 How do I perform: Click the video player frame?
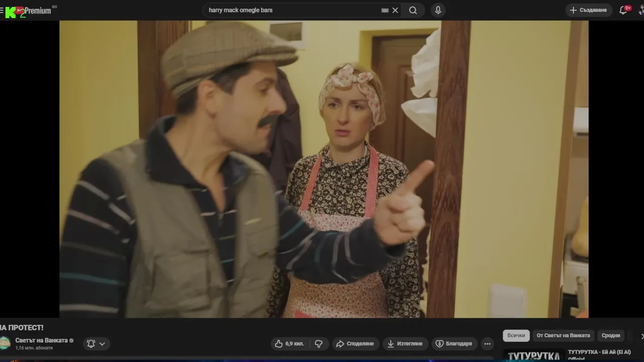click(x=324, y=169)
